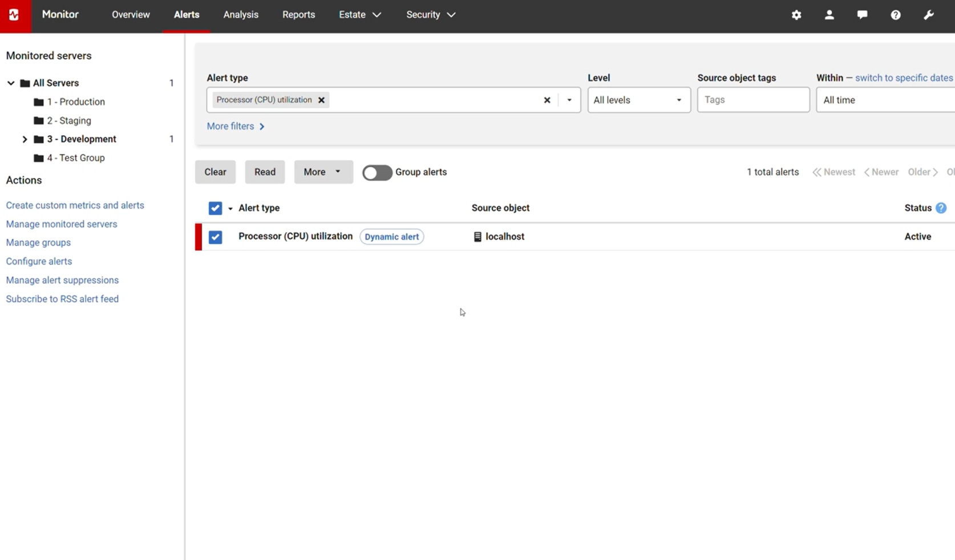
Task: Open the help question mark icon
Action: (x=895, y=15)
